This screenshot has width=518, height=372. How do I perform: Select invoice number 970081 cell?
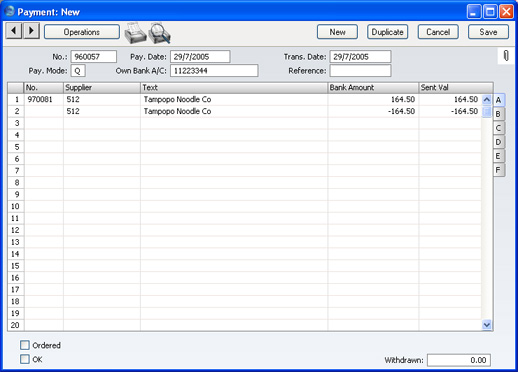tap(44, 99)
